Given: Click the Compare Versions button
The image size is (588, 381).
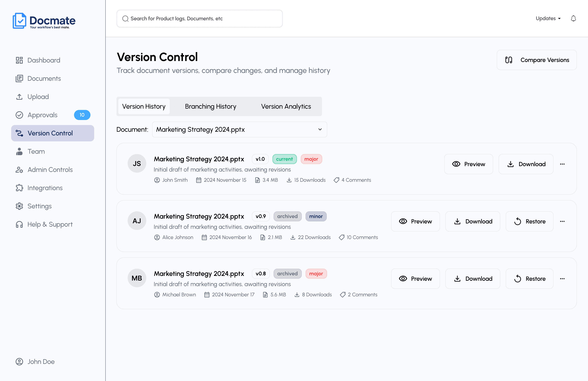Looking at the screenshot, I should tap(537, 60).
